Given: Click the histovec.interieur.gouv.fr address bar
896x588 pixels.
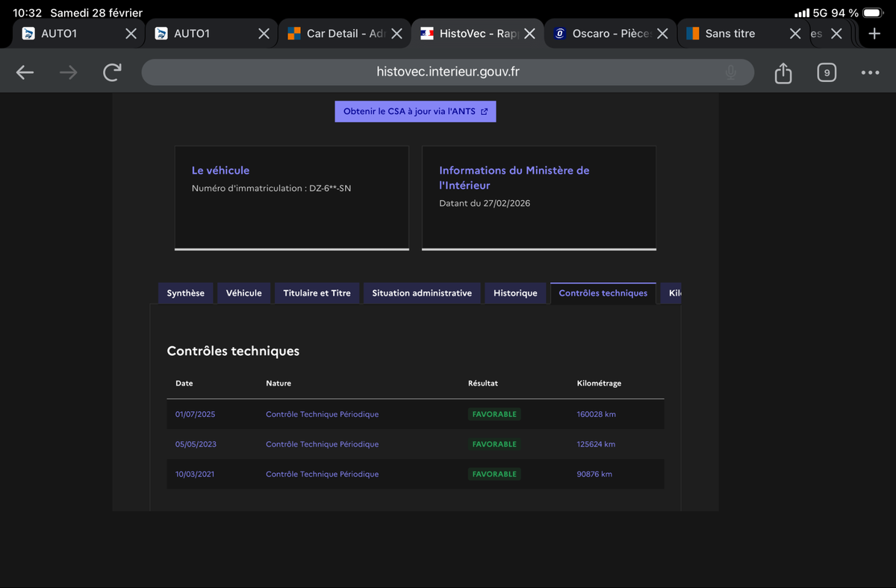Looking at the screenshot, I should pyautogui.click(x=448, y=72).
